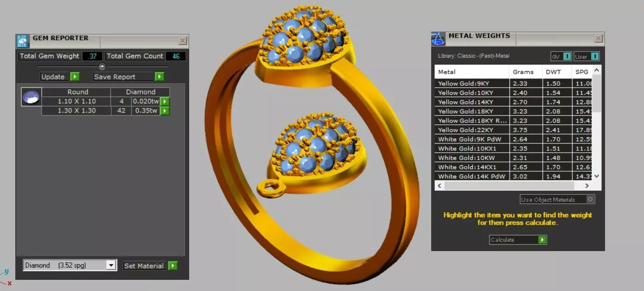The width and height of the screenshot is (644, 291).
Task: Click the Calculate button in Metal Weights
Action: tap(518, 240)
